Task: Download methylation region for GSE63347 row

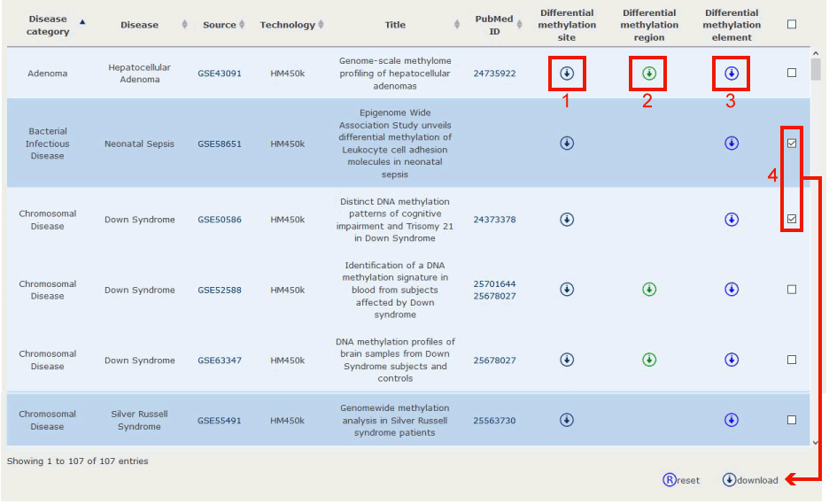Action: click(649, 360)
